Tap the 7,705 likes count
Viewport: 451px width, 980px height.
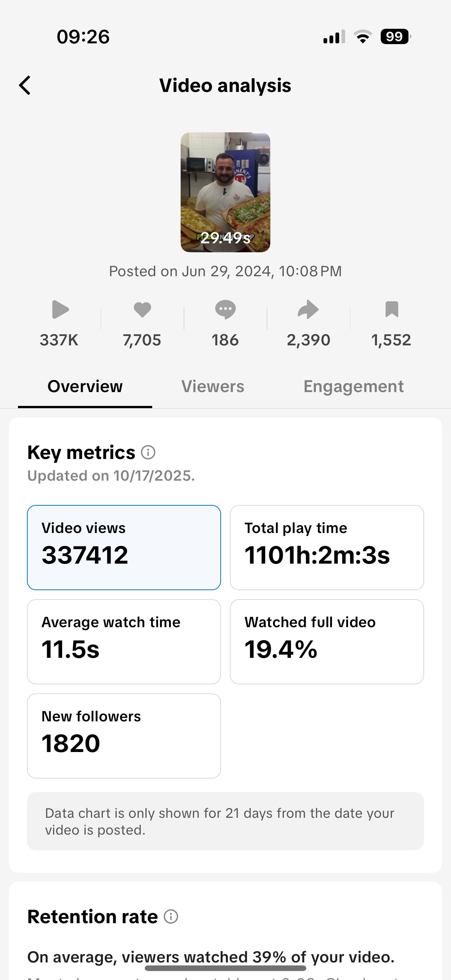pyautogui.click(x=142, y=340)
